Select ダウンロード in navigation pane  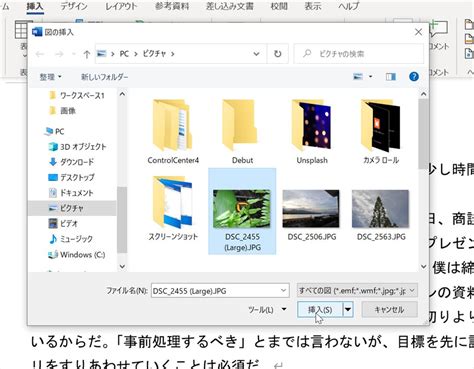click(71, 162)
